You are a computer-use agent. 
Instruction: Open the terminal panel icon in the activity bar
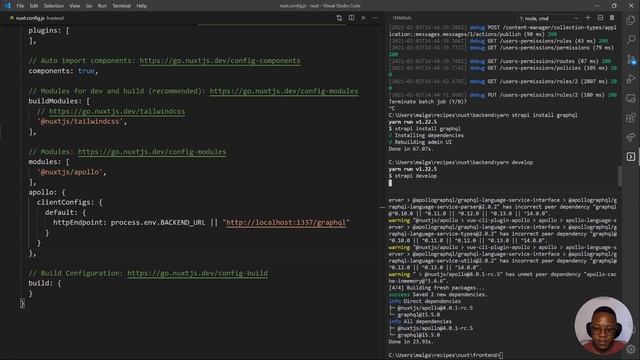pyautogui.click(x=631, y=157)
